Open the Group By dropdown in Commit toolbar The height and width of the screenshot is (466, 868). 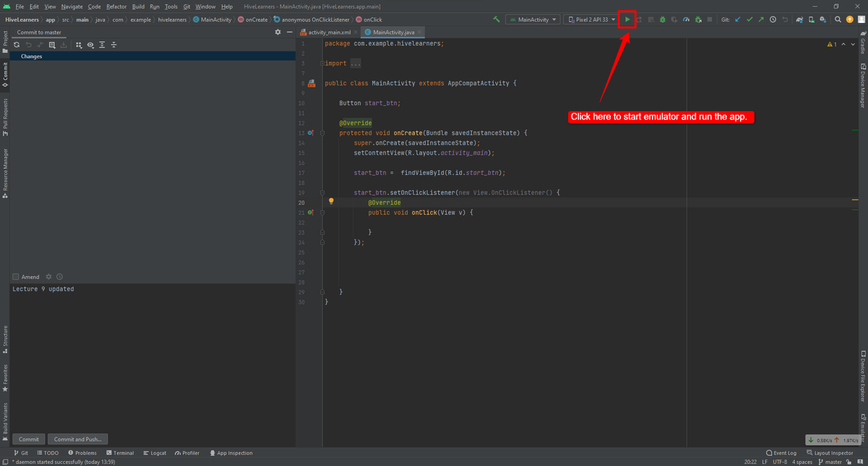point(79,45)
